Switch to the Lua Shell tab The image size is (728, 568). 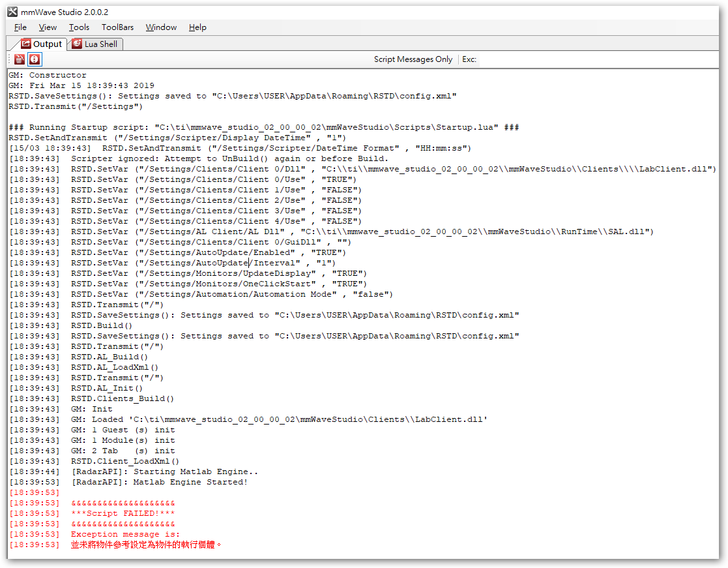point(96,44)
